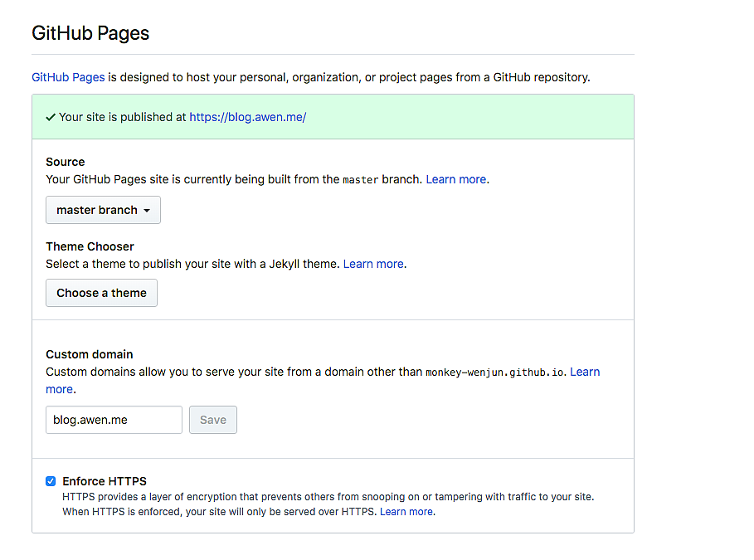Click Learn more in the Source section
The height and width of the screenshot is (560, 754).
pos(456,179)
